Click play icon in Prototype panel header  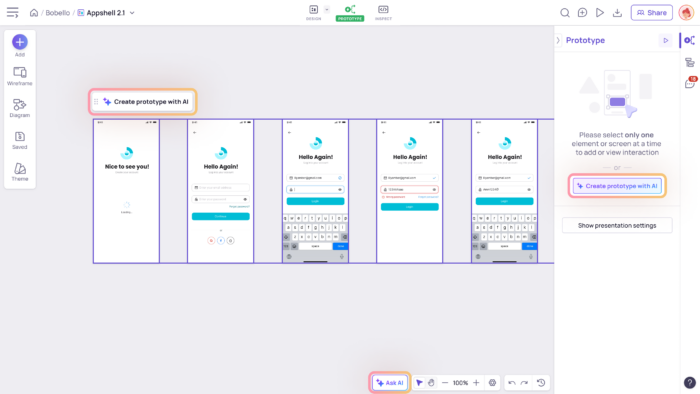tap(666, 40)
